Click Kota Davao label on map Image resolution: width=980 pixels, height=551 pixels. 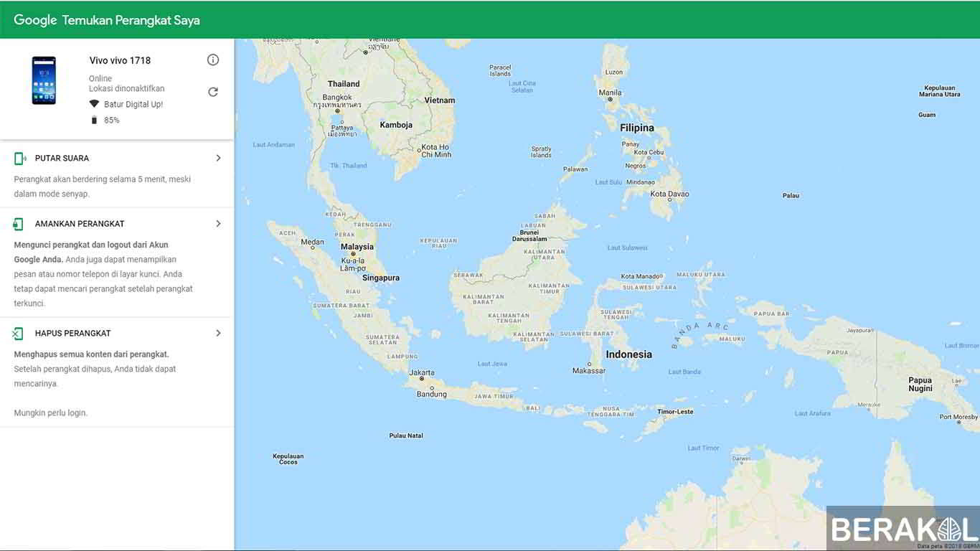[x=669, y=194]
